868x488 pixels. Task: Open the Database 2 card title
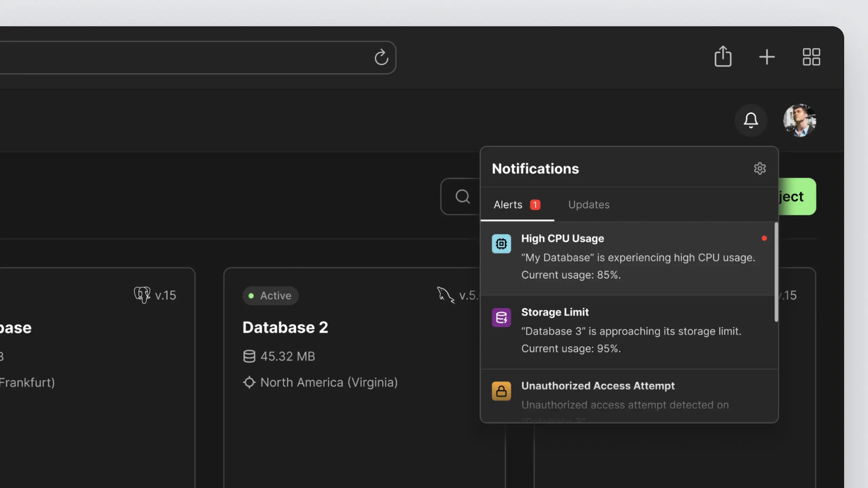pyautogui.click(x=285, y=327)
